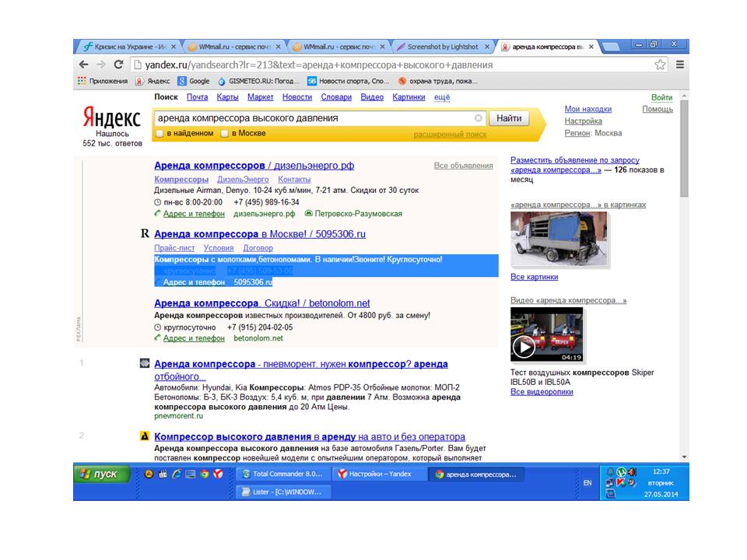747x560 pixels.
Task: Open the Помощь help link
Action: (x=658, y=109)
